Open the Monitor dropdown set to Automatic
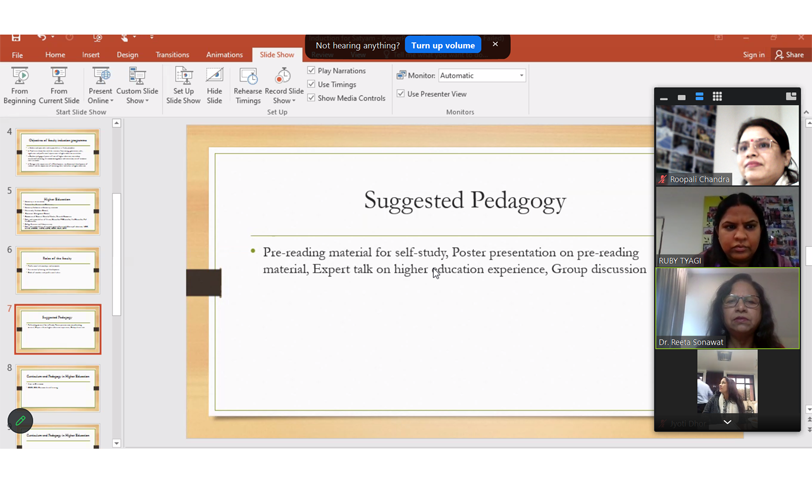812x504 pixels. pyautogui.click(x=521, y=76)
